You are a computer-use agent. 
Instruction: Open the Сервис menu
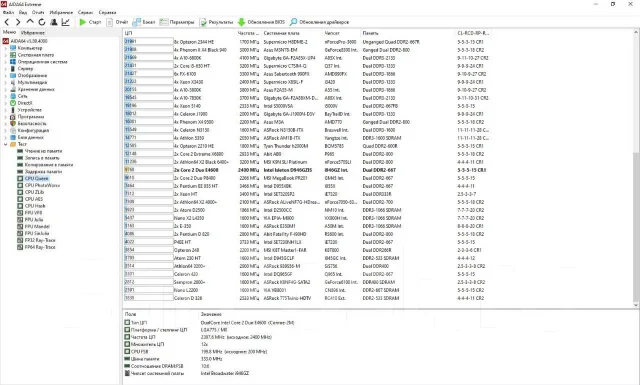[85, 12]
